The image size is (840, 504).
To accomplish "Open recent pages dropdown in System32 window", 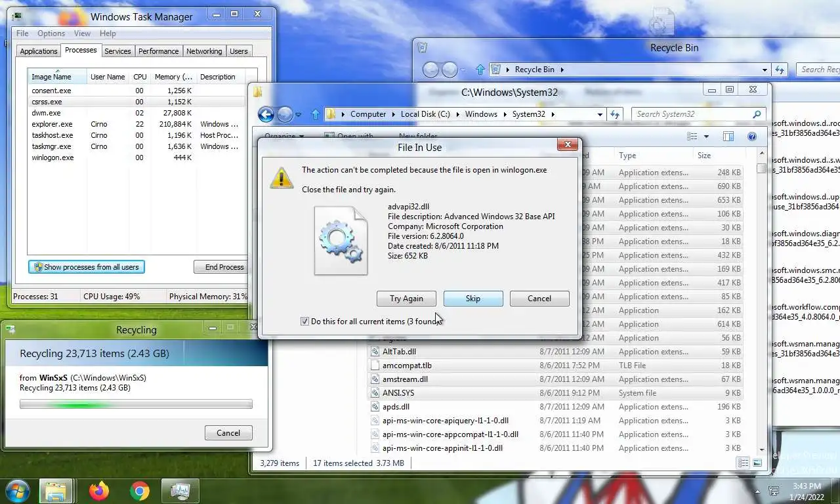I will pyautogui.click(x=298, y=114).
